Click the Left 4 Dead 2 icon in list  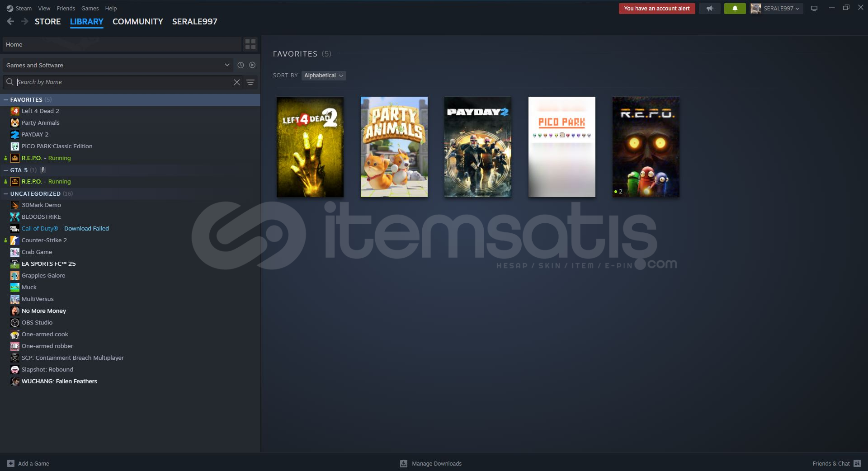pos(15,111)
